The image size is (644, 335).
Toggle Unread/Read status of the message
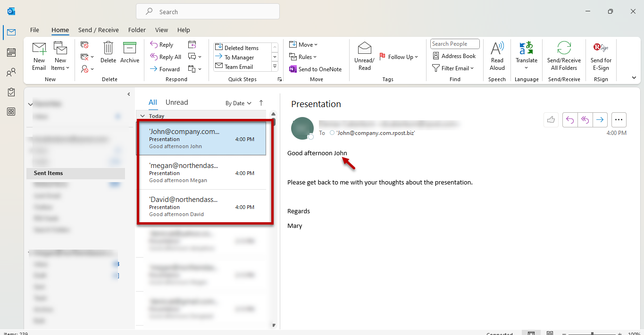[x=364, y=49]
